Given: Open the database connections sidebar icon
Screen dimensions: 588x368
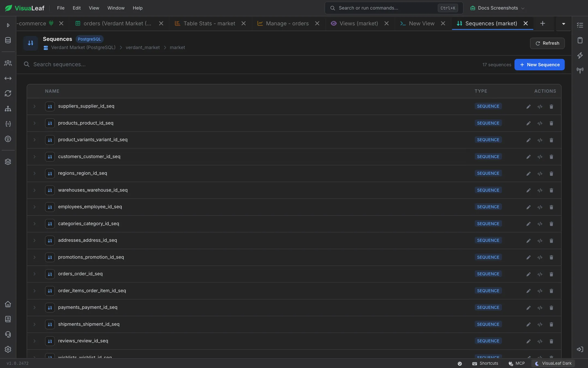Looking at the screenshot, I should [8, 40].
